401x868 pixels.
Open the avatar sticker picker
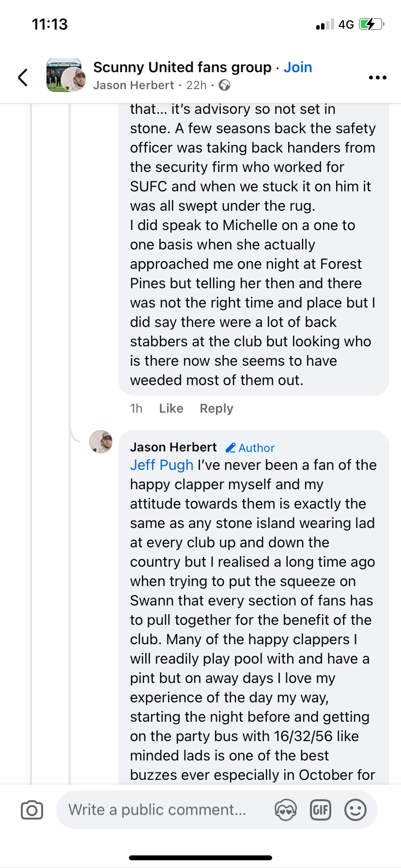click(x=285, y=810)
